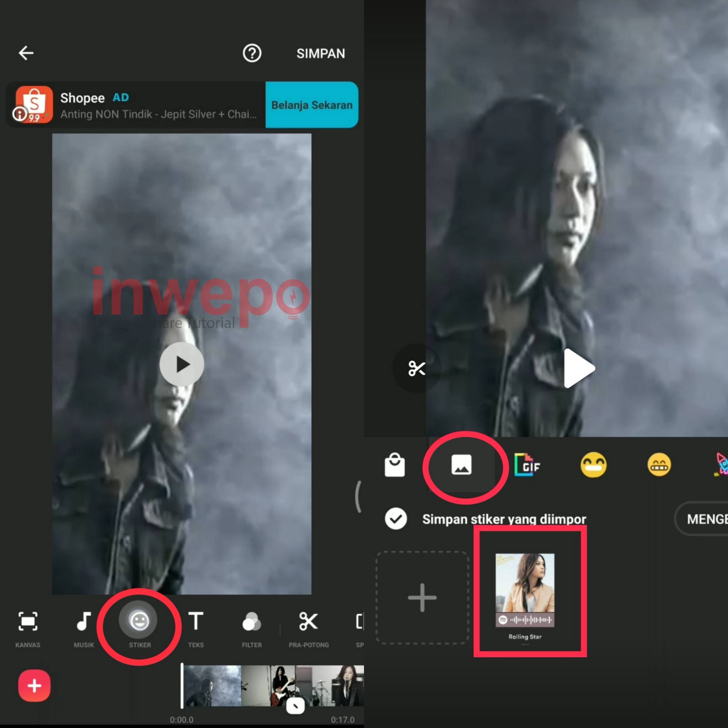Tap SIMPAN to save the project
Image resolution: width=728 pixels, height=728 pixels.
[321, 53]
